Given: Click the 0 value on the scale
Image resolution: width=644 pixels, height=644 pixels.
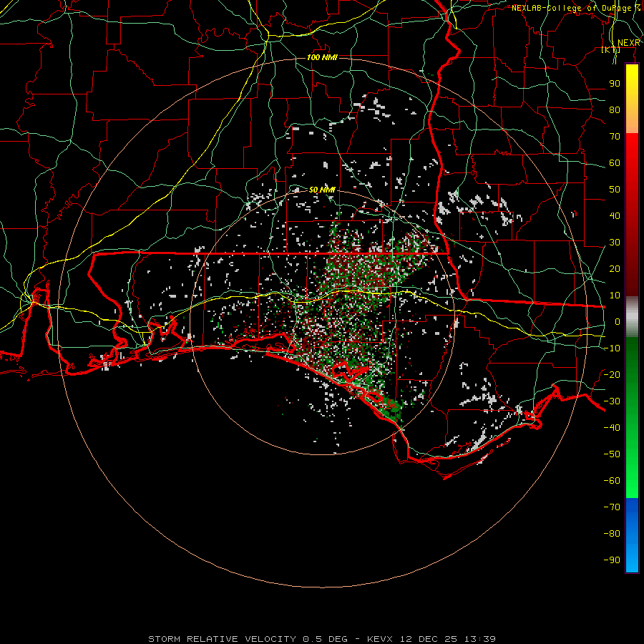Looking at the screenshot, I should [618, 321].
